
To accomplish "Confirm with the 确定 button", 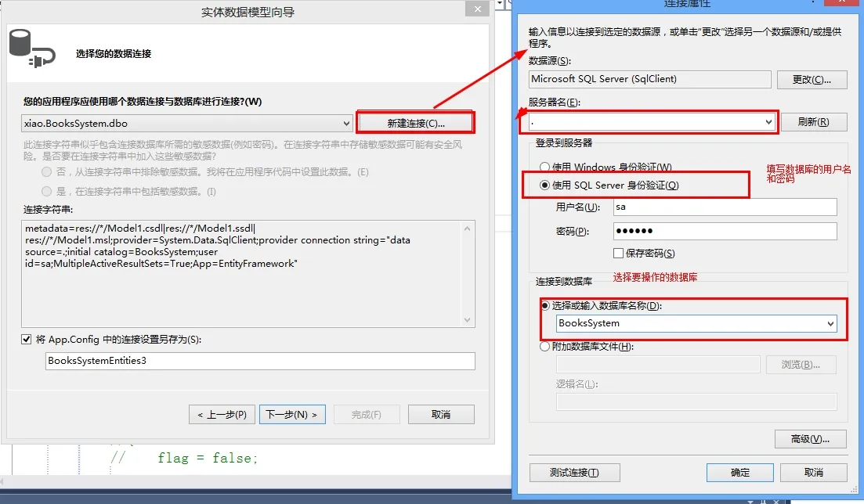I will pyautogui.click(x=739, y=473).
